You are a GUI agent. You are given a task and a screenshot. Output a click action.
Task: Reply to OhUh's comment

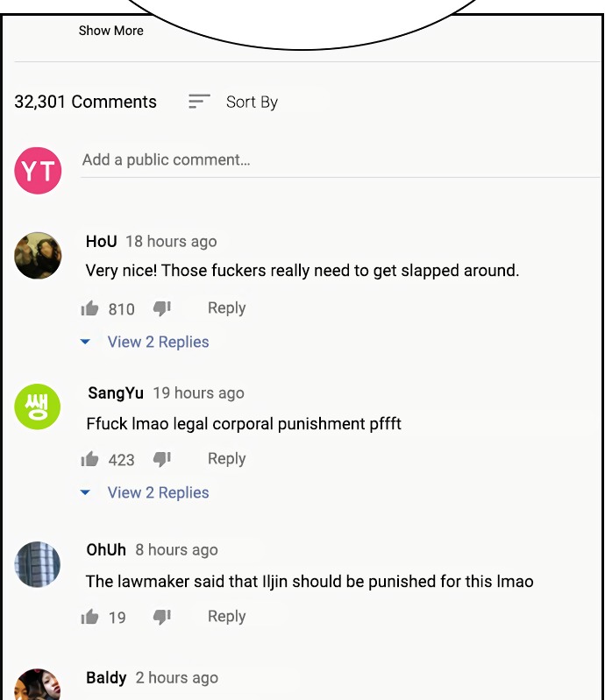tap(226, 617)
